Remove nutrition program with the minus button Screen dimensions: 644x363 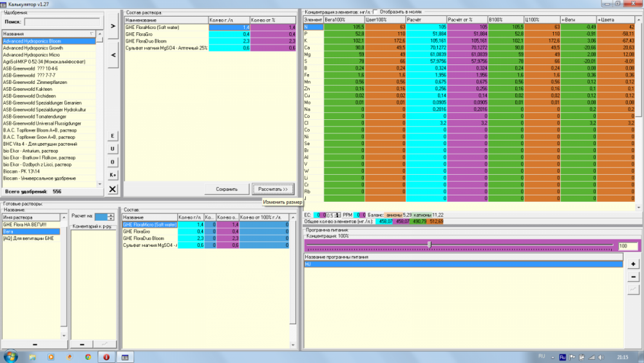(633, 277)
